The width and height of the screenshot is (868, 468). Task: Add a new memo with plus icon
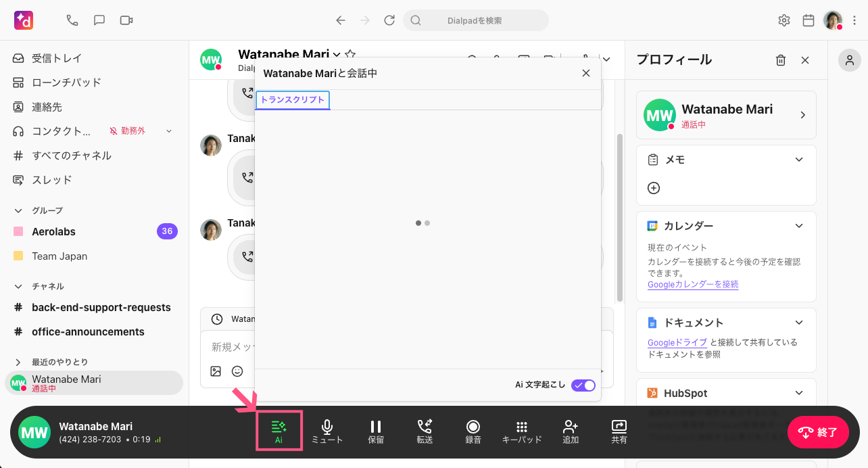point(654,188)
